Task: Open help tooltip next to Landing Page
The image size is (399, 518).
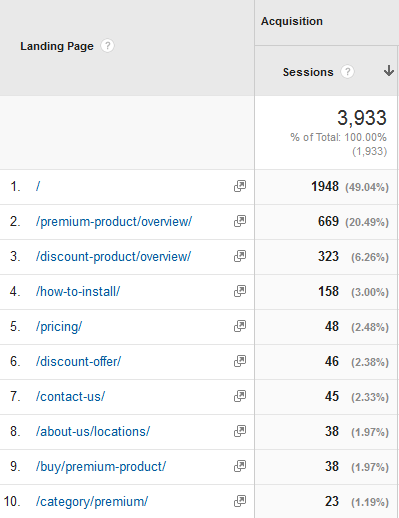Action: click(107, 46)
